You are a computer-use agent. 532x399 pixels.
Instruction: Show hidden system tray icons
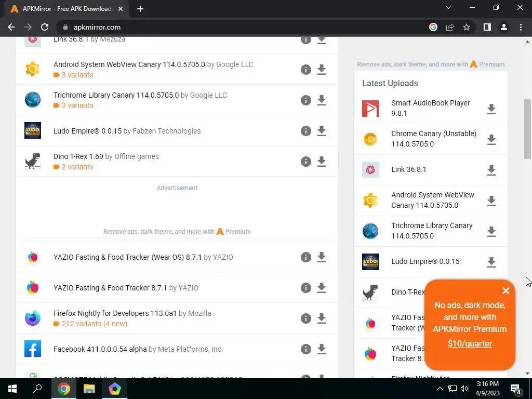tap(440, 389)
